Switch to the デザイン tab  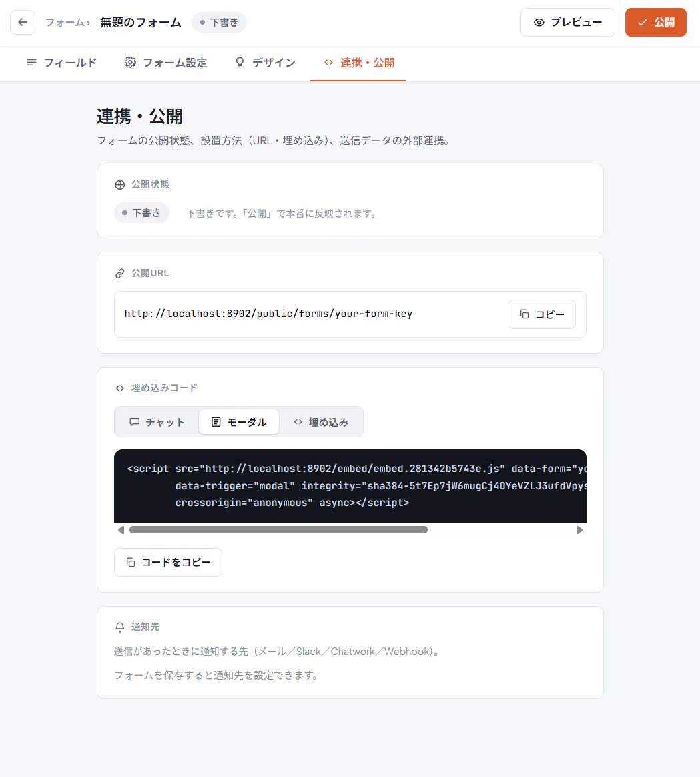[x=265, y=63]
